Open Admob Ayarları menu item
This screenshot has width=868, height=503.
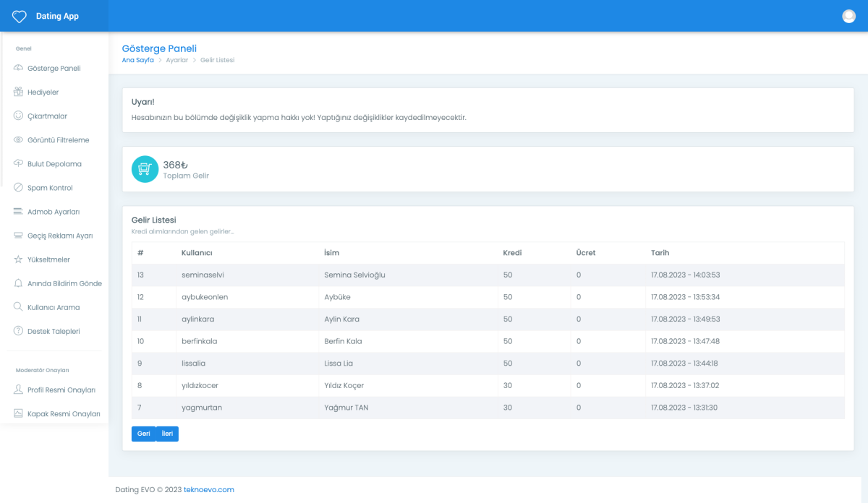pyautogui.click(x=53, y=212)
